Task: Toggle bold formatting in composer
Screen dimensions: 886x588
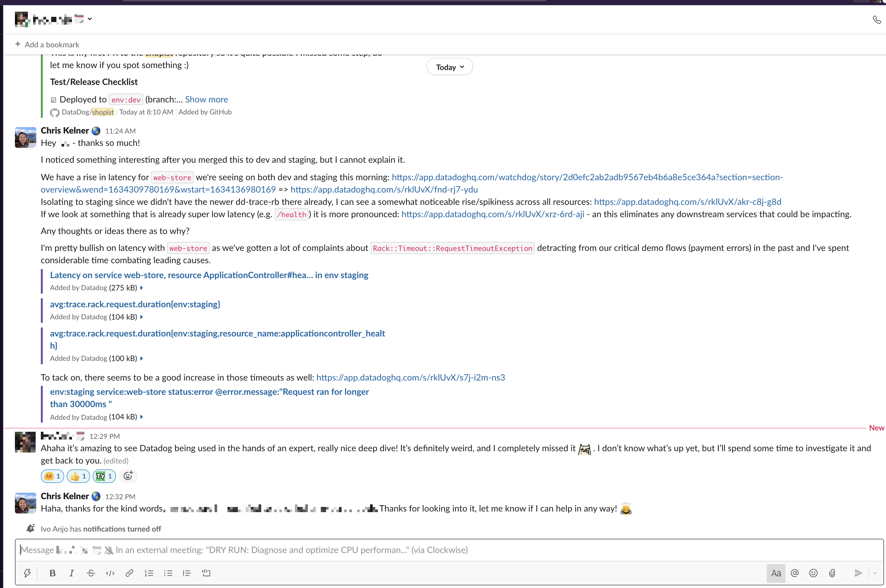Action: pos(52,573)
